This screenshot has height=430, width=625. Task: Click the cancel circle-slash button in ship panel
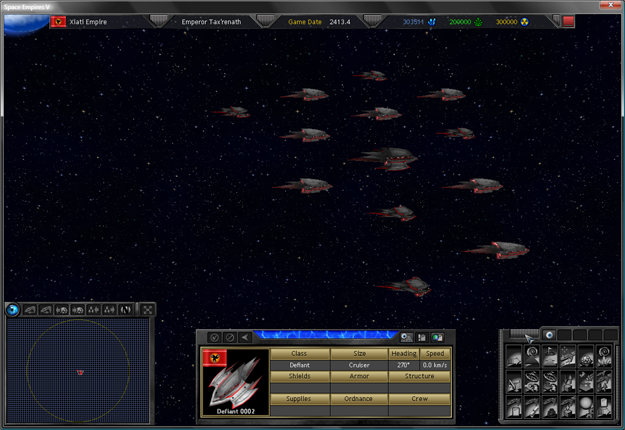click(230, 338)
